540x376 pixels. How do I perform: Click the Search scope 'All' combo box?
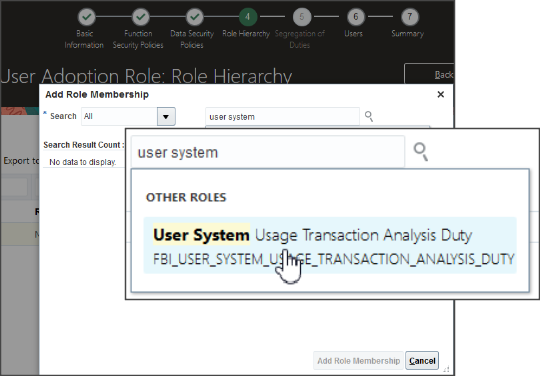(128, 116)
